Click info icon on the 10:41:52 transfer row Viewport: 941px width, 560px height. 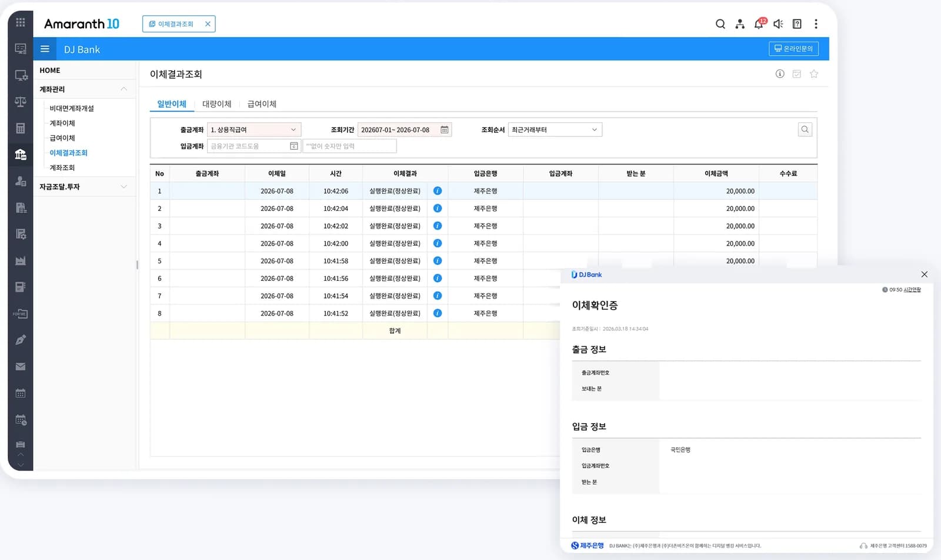[438, 313]
